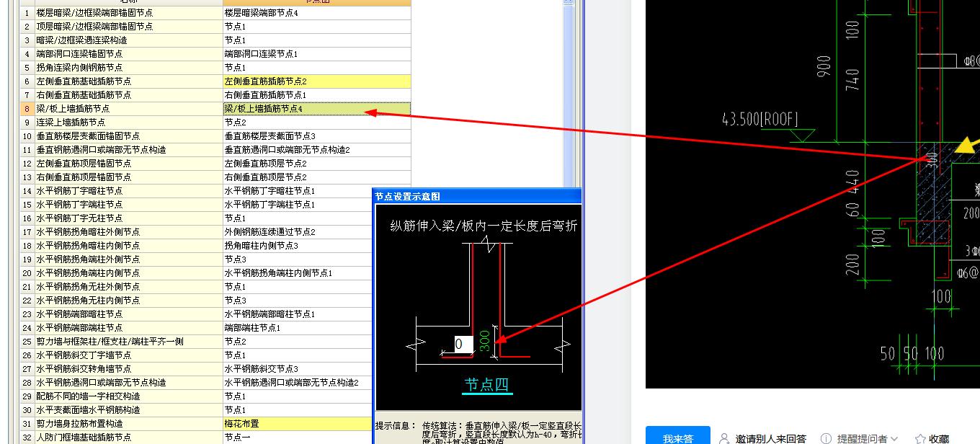
Task: Select row 剪力墙与框架柱/框支柱/端柱平齐一侧
Action: 128,342
